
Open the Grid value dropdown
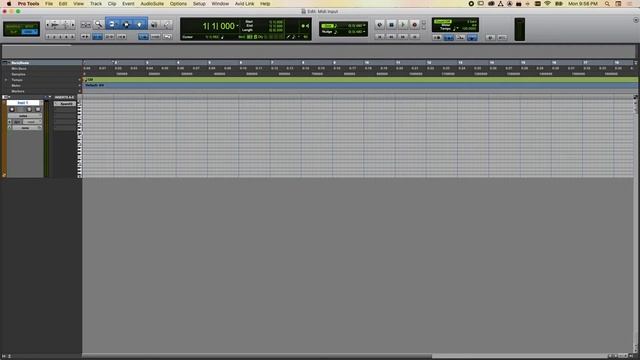pyautogui.click(x=364, y=26)
